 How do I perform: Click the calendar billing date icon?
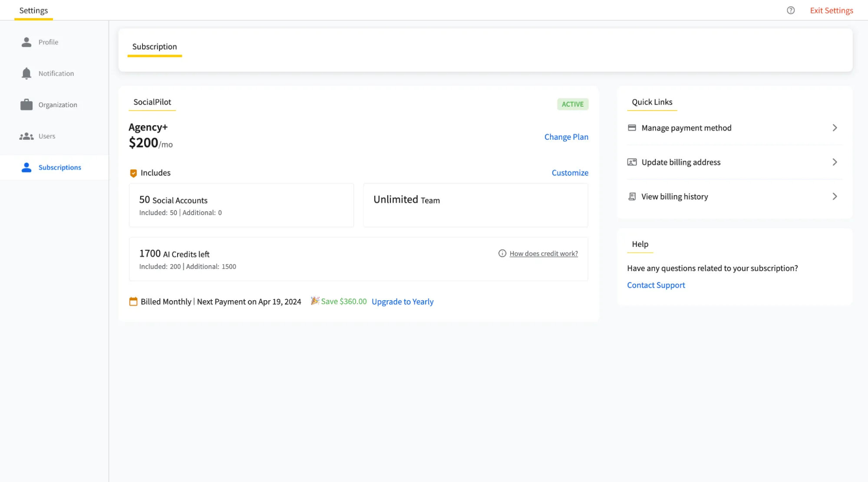[132, 301]
